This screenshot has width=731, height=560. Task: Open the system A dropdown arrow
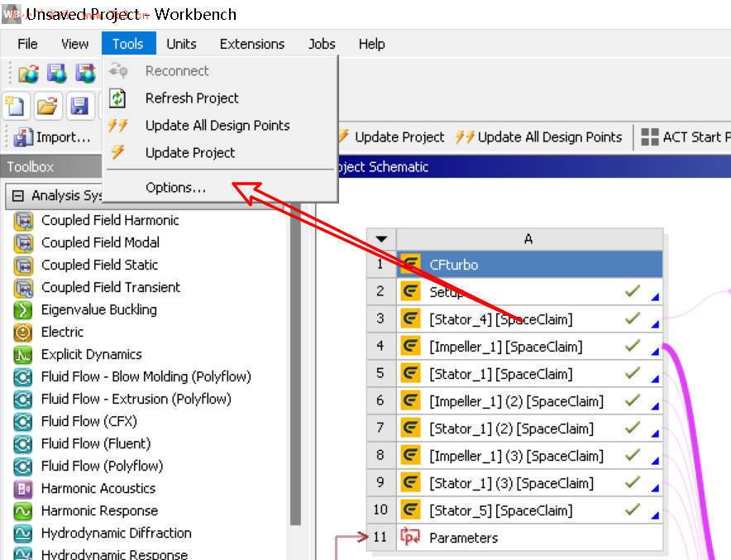pyautogui.click(x=380, y=239)
